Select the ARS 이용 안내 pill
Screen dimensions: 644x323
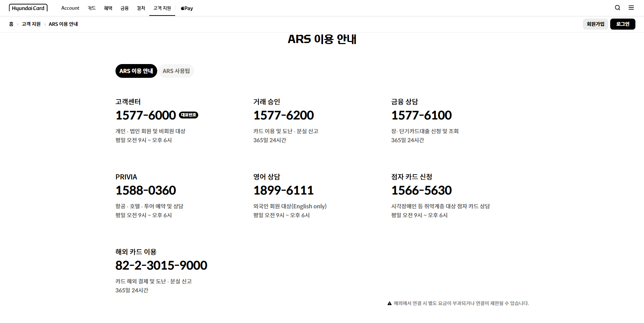click(x=136, y=71)
